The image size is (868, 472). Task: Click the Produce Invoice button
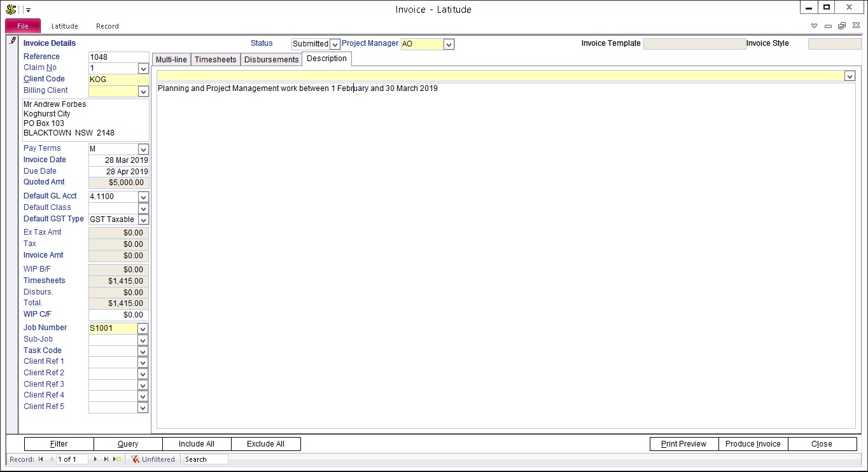(x=753, y=444)
